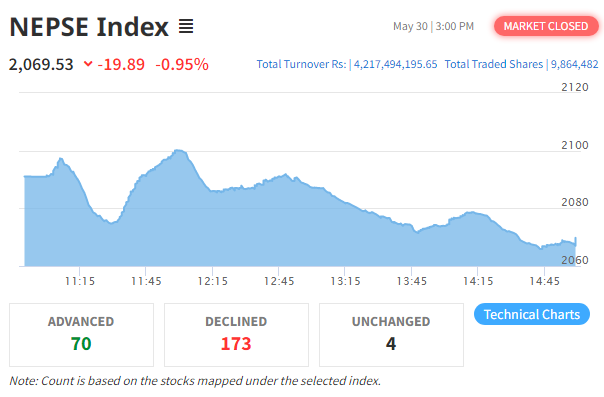This screenshot has height=397, width=604.
Task: Click the 14:15 time axis label
Action: click(x=478, y=281)
